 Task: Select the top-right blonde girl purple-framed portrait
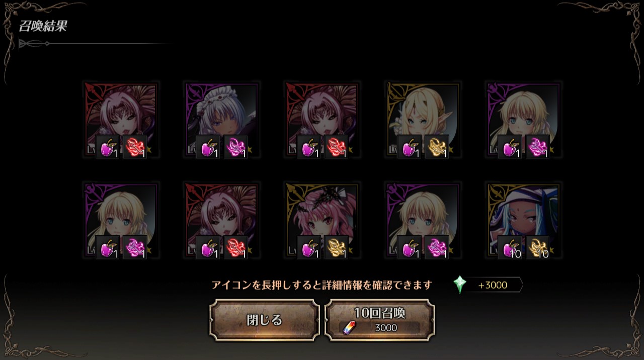pos(523,120)
